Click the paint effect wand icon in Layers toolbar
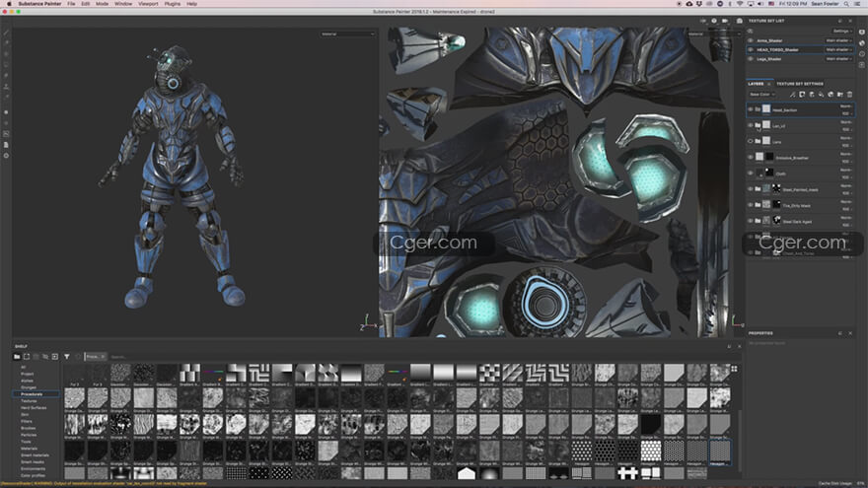The image size is (868, 488). pos(793,95)
